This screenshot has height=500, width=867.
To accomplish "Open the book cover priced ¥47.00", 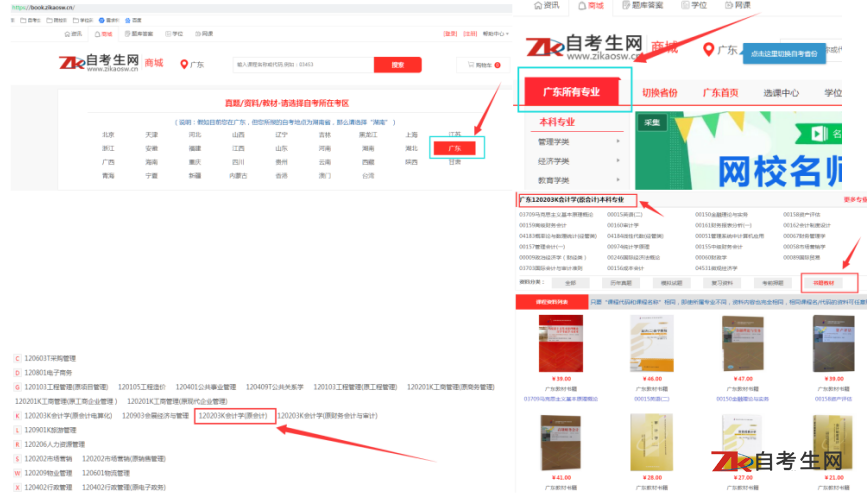I will [743, 343].
